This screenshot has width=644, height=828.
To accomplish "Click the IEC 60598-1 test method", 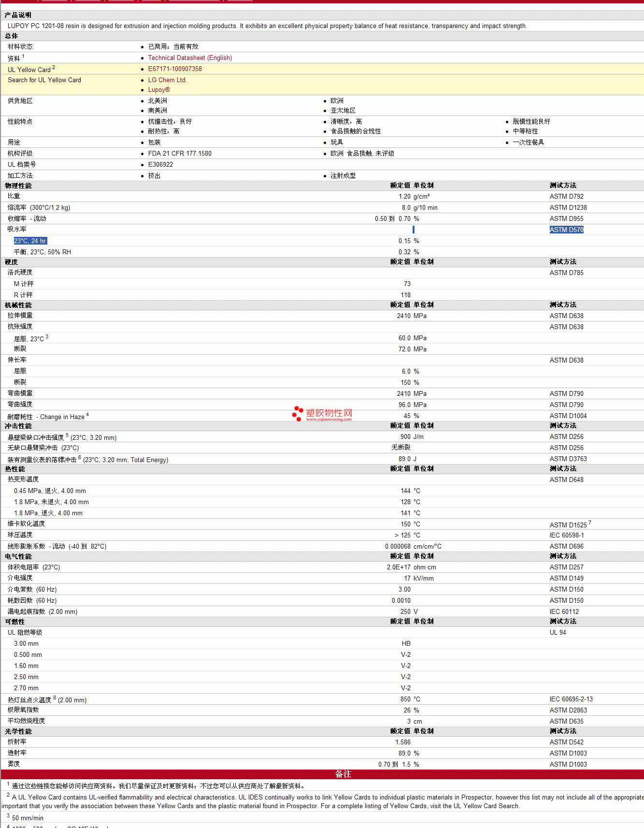I will pos(566,535).
